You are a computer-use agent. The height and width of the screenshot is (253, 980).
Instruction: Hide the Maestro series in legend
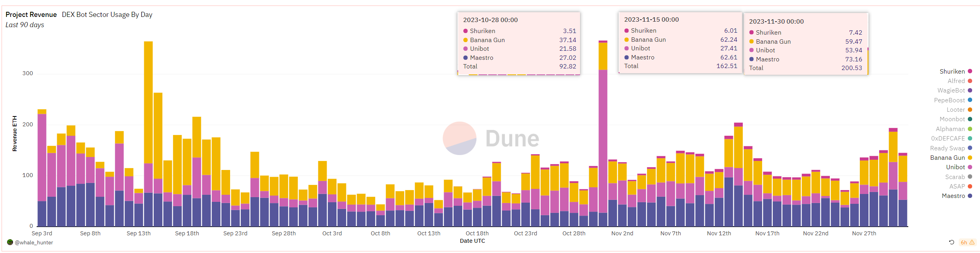953,196
